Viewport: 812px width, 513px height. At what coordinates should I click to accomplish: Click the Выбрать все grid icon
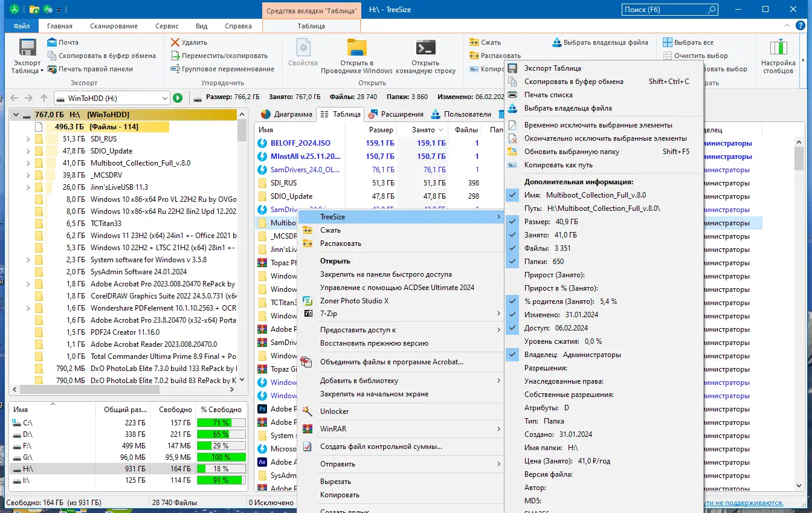pos(668,42)
